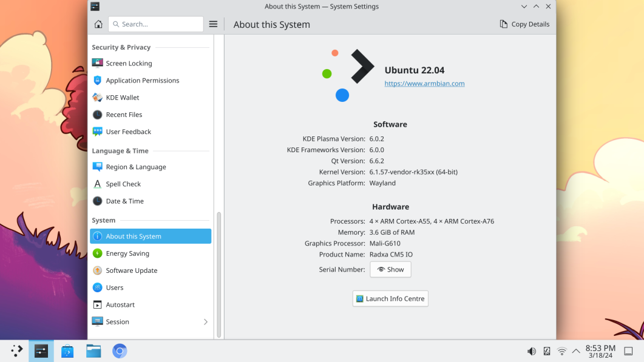Launch Info Centre
644x362 pixels.
point(390,299)
